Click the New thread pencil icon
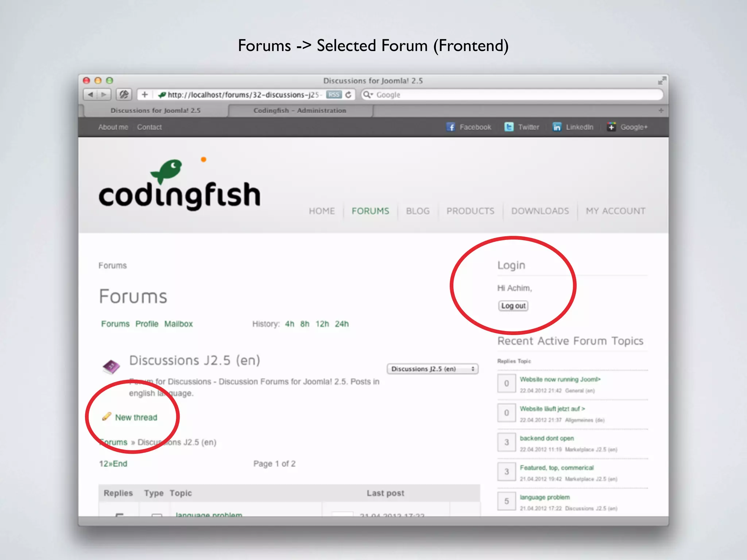The width and height of the screenshot is (747, 560). (107, 416)
